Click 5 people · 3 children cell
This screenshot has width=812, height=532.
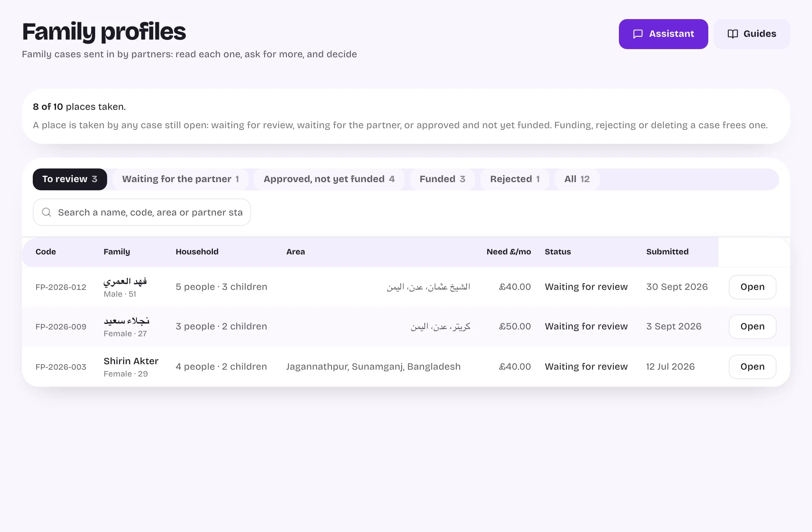pos(221,287)
